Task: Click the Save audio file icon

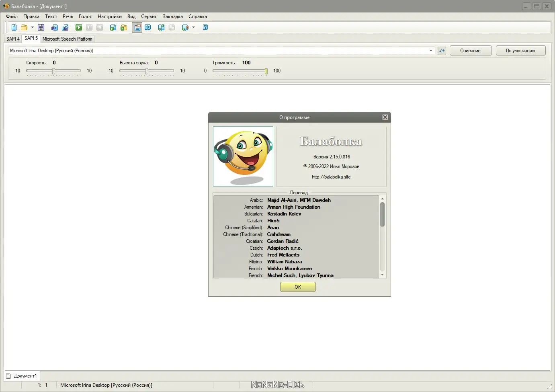Action: click(55, 27)
